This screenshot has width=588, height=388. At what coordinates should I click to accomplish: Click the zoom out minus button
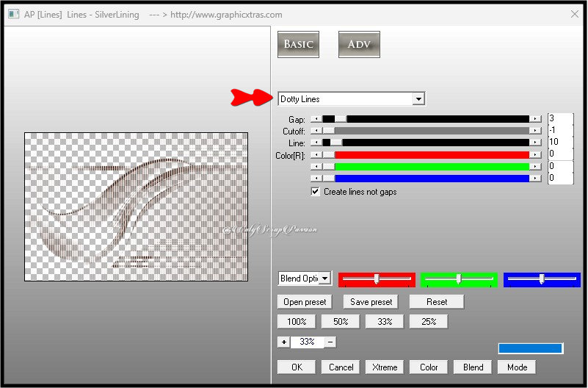coord(330,342)
